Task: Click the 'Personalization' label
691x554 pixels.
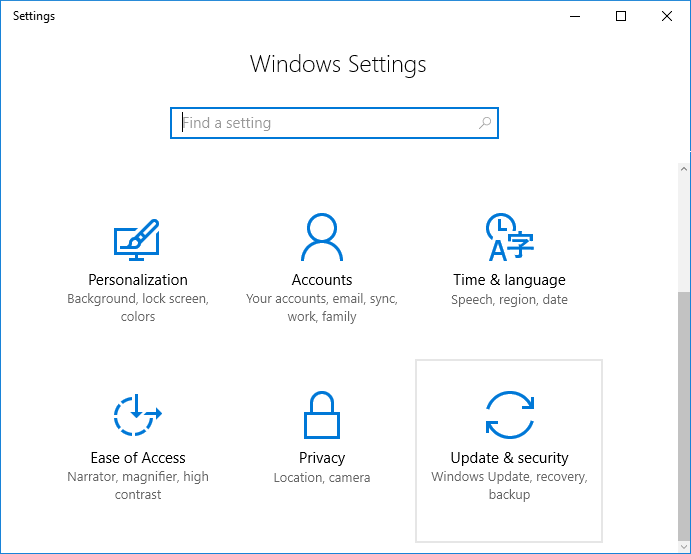Action: pyautogui.click(x=138, y=280)
